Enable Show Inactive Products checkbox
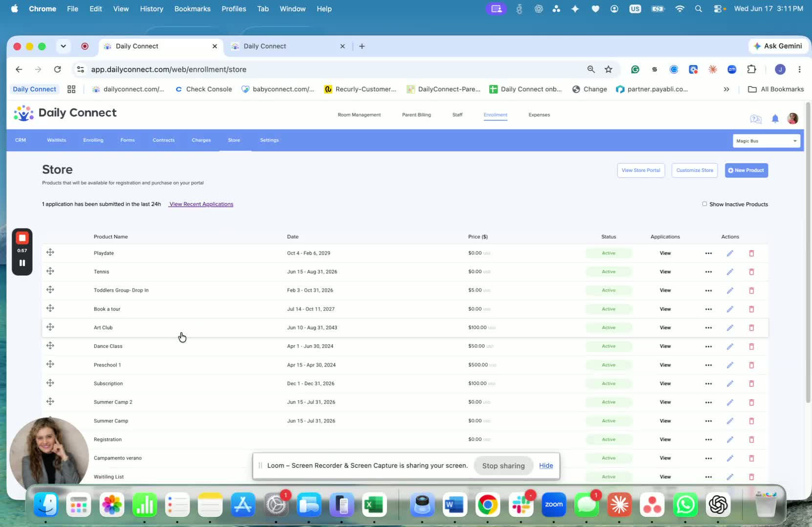 pyautogui.click(x=705, y=204)
